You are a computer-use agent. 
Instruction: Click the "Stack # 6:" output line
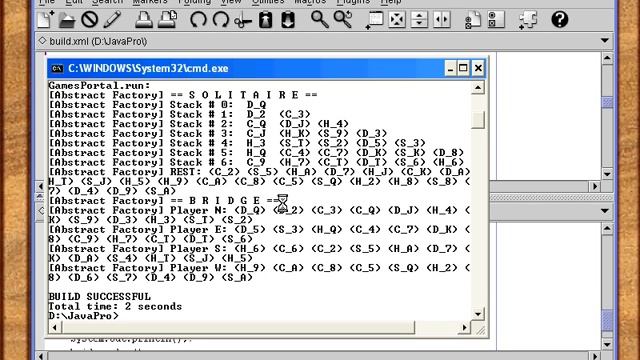pyautogui.click(x=256, y=162)
